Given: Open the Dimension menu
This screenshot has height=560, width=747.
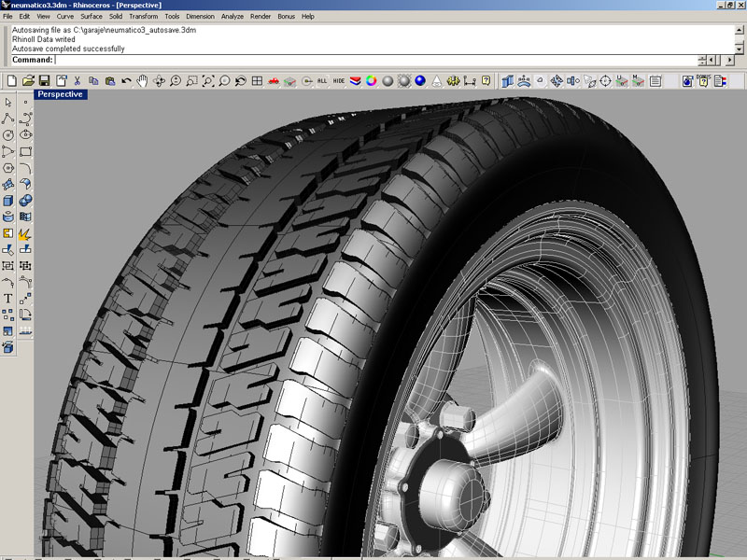Looking at the screenshot, I should (200, 16).
